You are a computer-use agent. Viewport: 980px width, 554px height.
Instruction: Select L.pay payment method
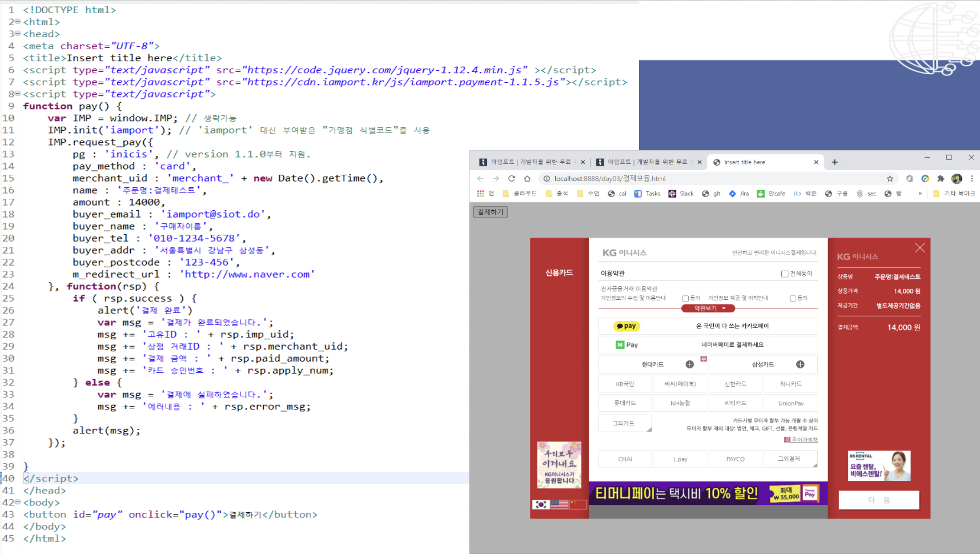point(680,459)
